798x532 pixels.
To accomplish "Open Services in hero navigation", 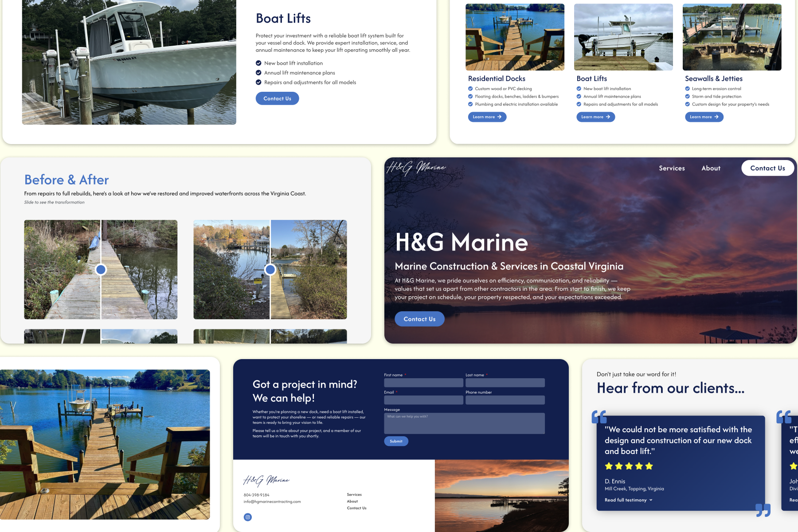I will tap(672, 168).
